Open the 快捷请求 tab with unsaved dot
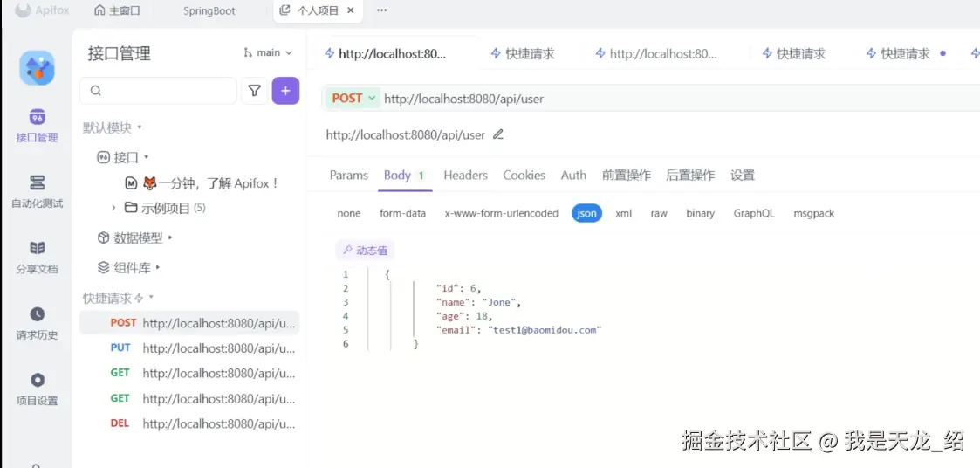 click(x=905, y=54)
